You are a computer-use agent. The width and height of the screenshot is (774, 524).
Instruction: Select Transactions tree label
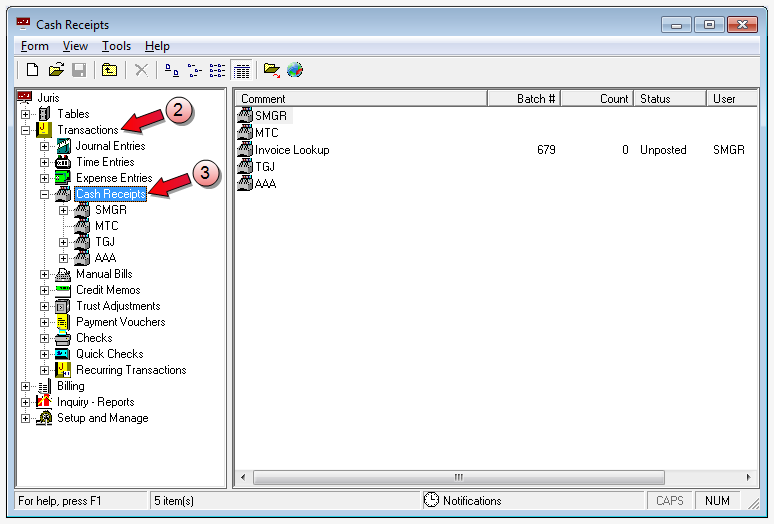coord(88,130)
